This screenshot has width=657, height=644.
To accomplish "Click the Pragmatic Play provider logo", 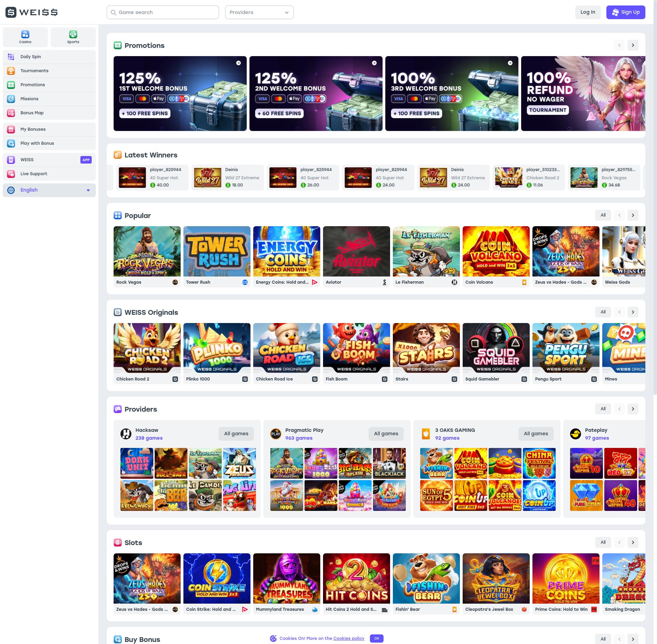I will (275, 434).
